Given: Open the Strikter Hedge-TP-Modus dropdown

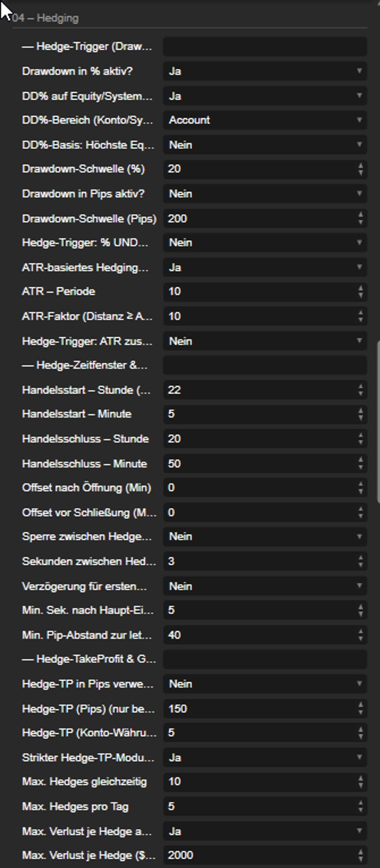Looking at the screenshot, I should coord(265,757).
